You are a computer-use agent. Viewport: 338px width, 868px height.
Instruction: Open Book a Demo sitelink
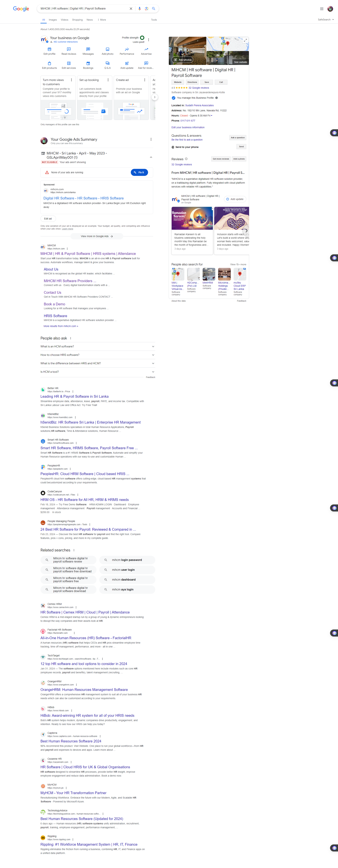pyautogui.click(x=54, y=304)
